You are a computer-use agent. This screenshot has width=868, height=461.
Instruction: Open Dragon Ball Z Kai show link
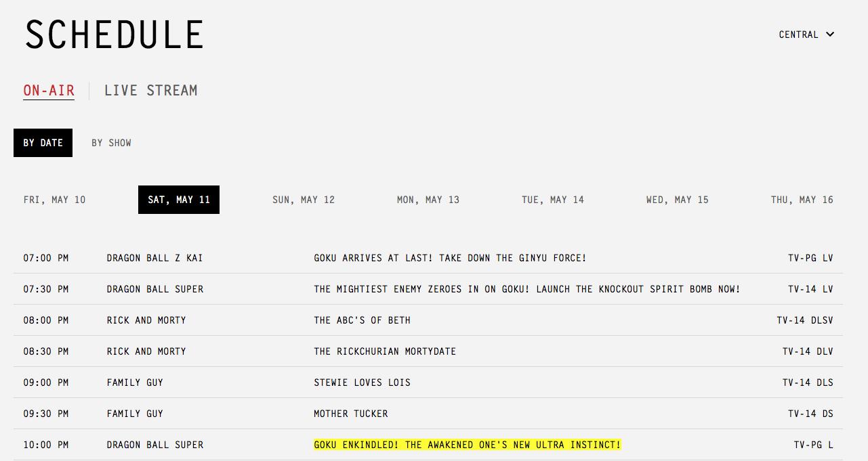coord(154,258)
